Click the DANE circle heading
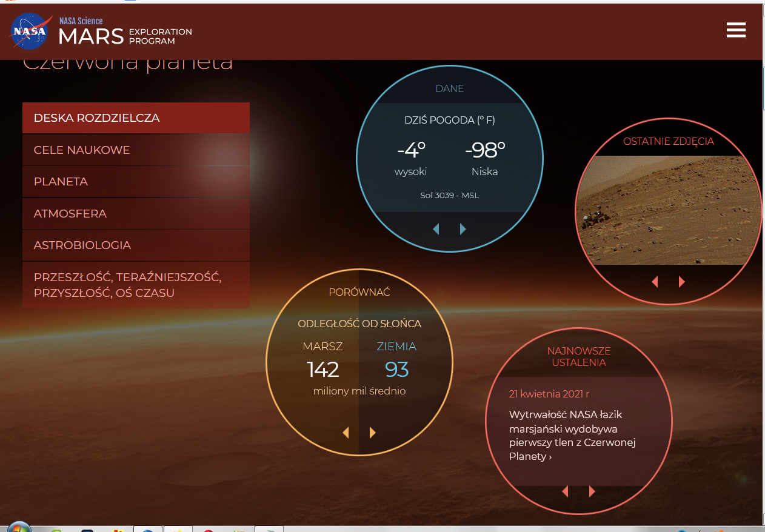 (x=449, y=88)
